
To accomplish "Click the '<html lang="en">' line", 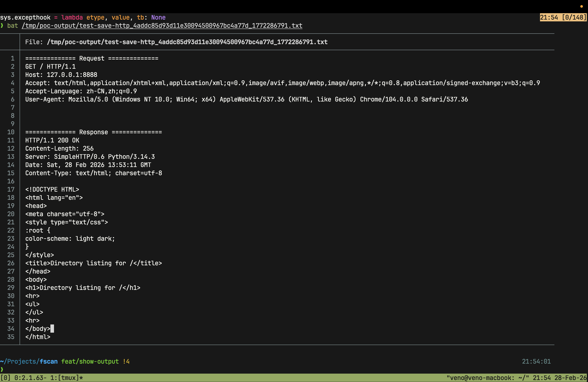I will click(x=54, y=198).
